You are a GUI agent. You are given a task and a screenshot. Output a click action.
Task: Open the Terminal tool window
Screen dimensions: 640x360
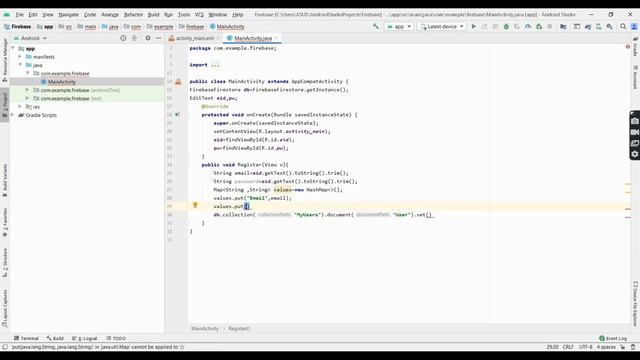pos(26,338)
